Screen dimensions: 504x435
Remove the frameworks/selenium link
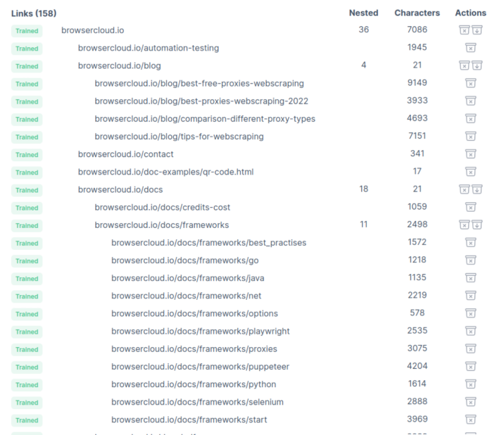click(x=471, y=401)
